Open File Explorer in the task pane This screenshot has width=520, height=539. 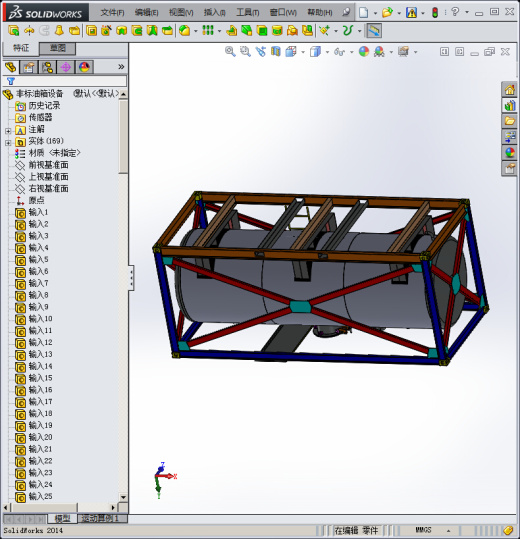point(509,121)
